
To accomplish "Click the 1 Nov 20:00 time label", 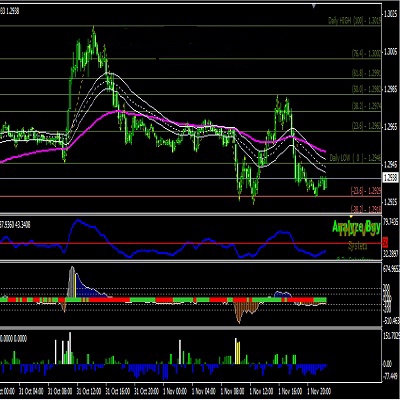I will [319, 391].
